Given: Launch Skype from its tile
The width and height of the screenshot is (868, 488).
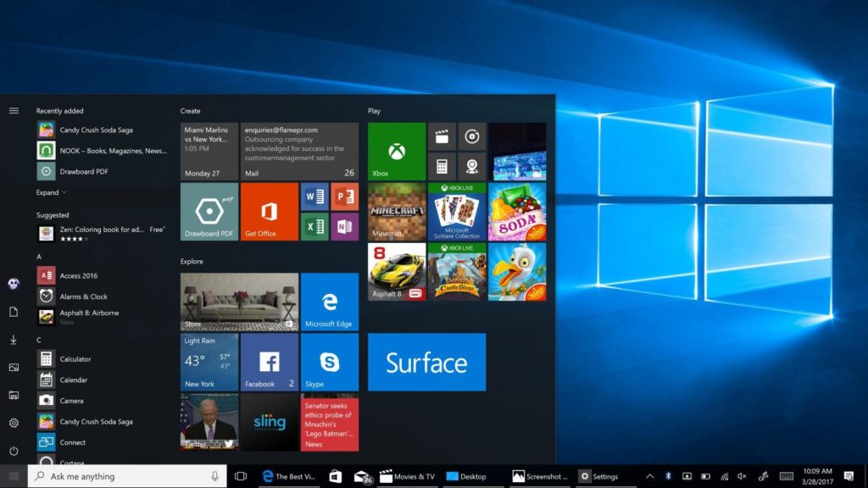Looking at the screenshot, I should coord(330,363).
